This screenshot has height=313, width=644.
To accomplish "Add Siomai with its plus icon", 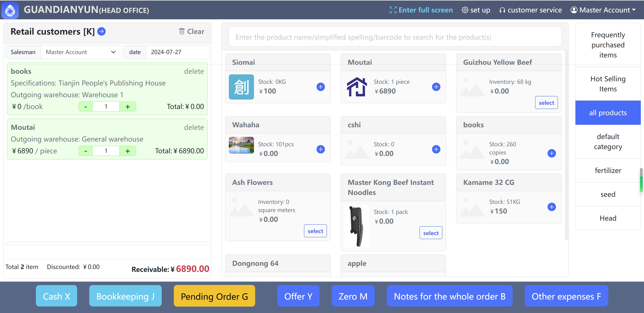I will 321,87.
